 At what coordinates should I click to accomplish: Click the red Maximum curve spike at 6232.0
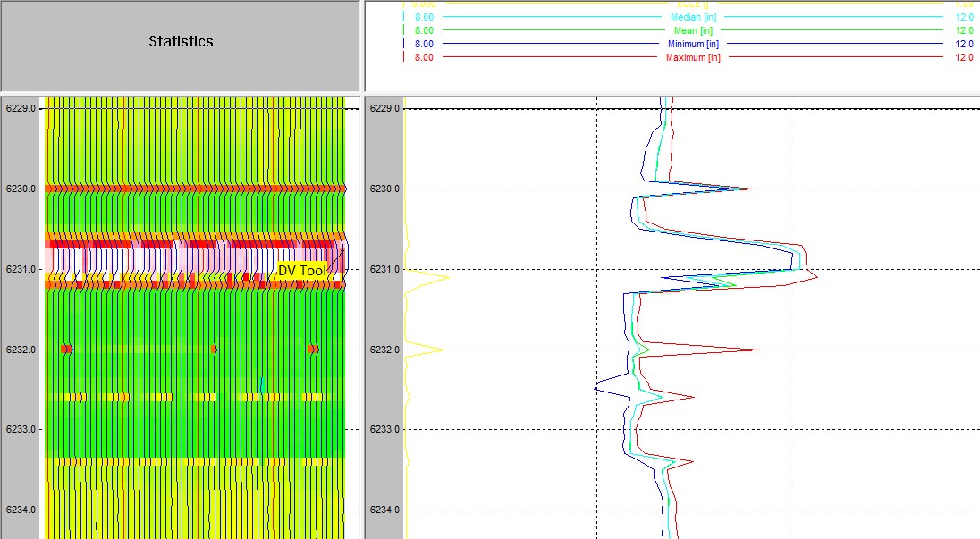coord(756,350)
